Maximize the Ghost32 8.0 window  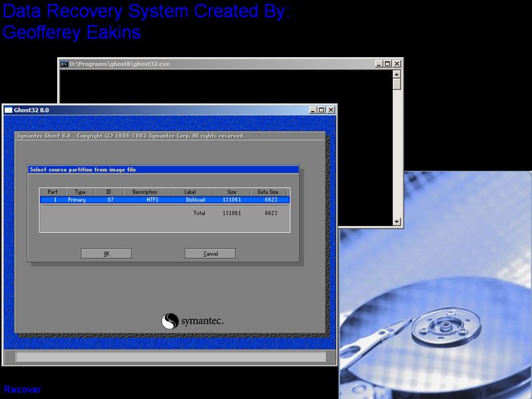coord(321,110)
